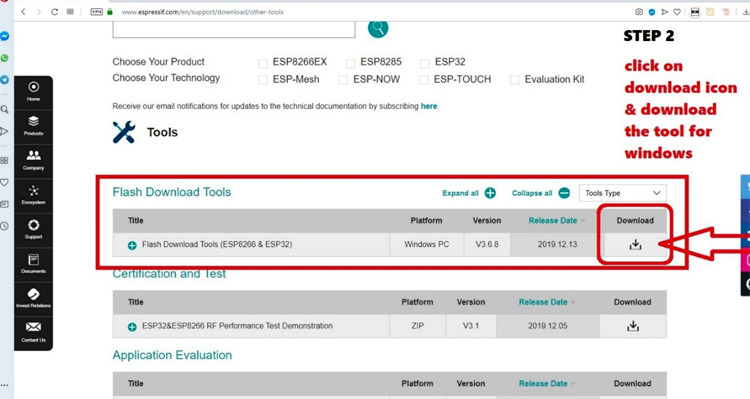
Task: Open Support in the site nav
Action: pyautogui.click(x=33, y=230)
